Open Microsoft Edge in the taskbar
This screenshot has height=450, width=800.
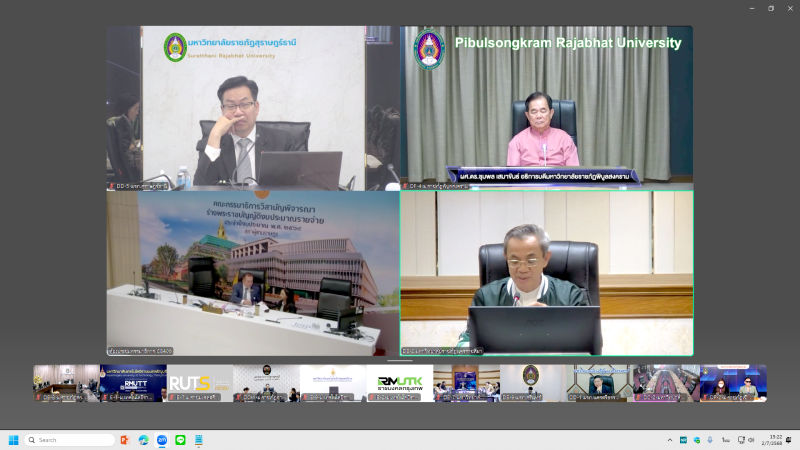144,440
